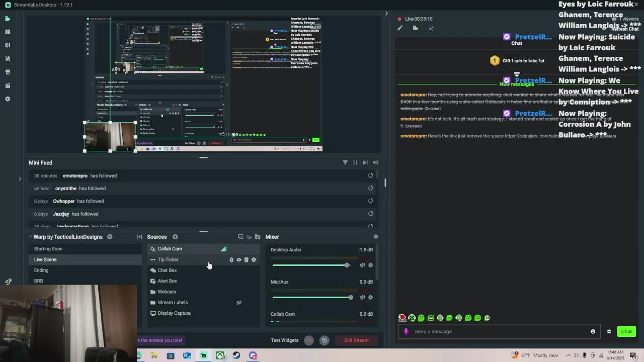Click Refresh Chat link
Screen dimensions: 644x362
coord(625,29)
